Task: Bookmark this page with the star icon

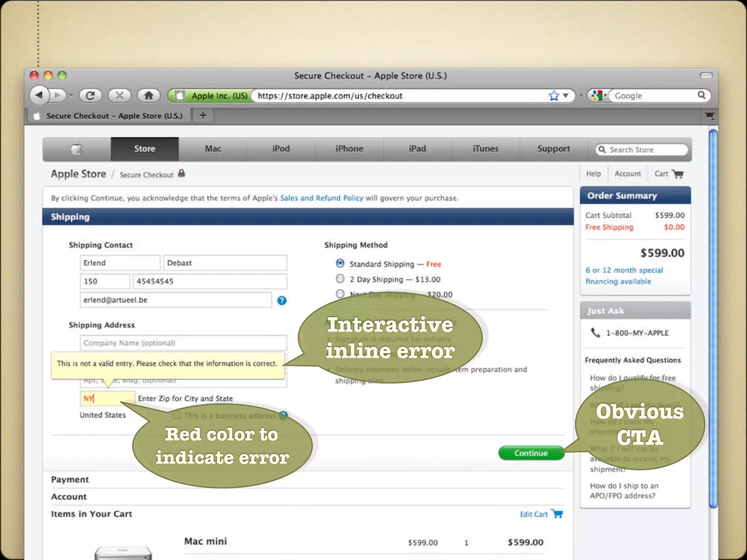Action: [554, 96]
